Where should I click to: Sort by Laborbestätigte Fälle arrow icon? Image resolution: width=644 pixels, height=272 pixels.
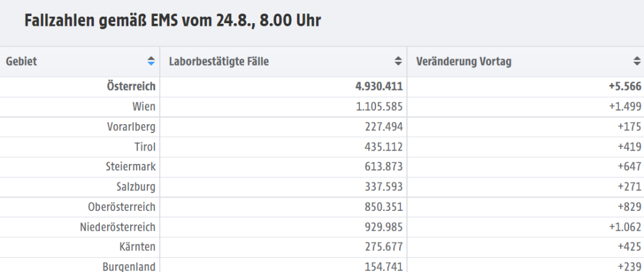point(398,61)
